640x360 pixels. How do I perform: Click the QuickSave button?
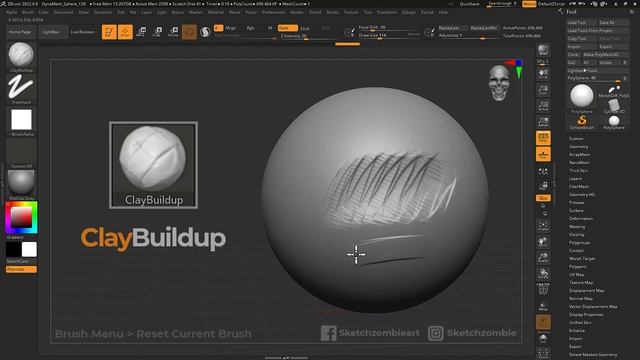(469, 4)
